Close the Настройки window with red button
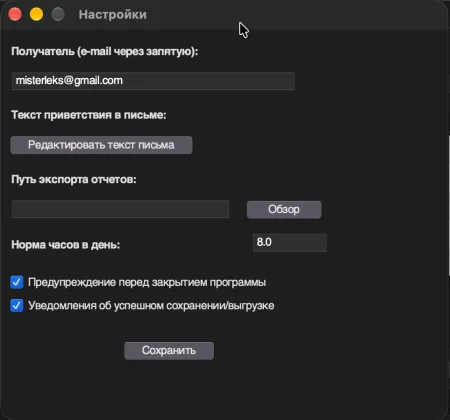Image resolution: width=450 pixels, height=420 pixels. 15,14
